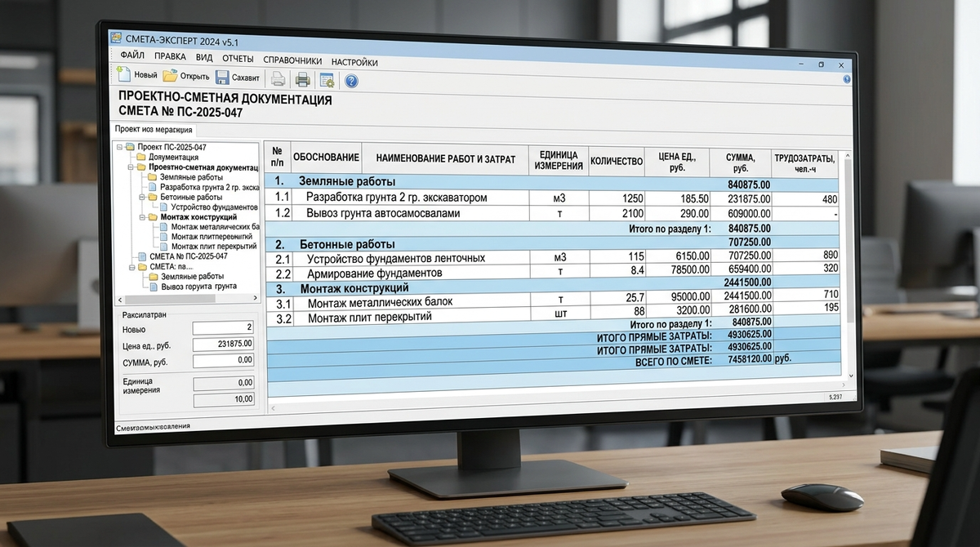This screenshot has height=547, width=980.
Task: Select row Разработка грунта 2 гр. экскаватором in table
Action: point(553,198)
